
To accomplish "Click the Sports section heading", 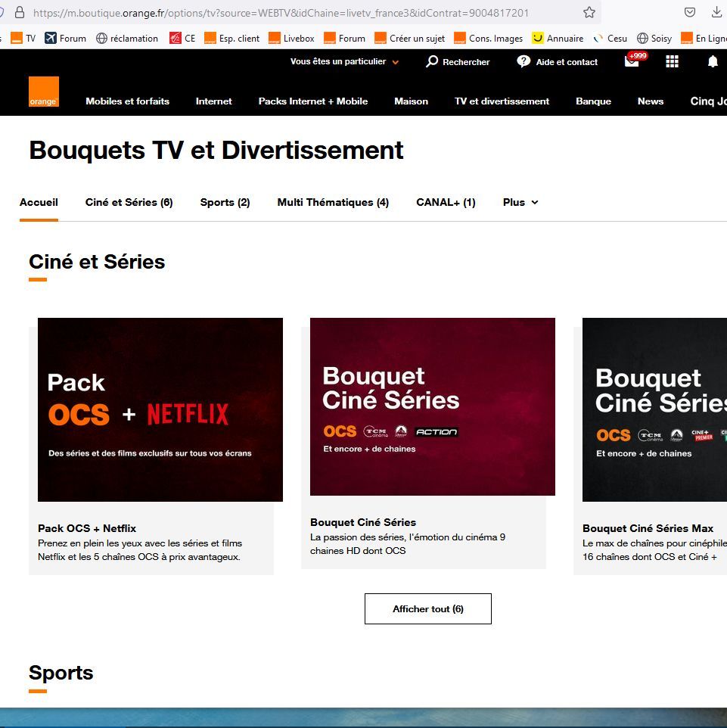I will coord(61,672).
